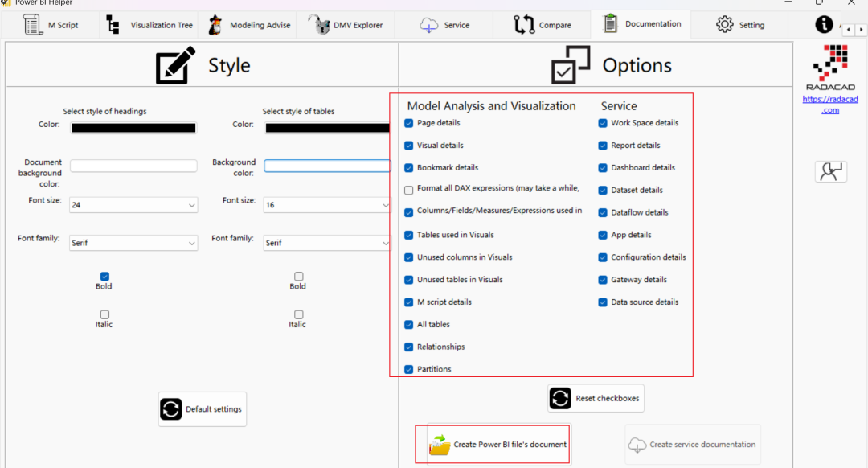Switch to Visualization Tree tab
This screenshot has width=868, height=468.
pyautogui.click(x=149, y=25)
